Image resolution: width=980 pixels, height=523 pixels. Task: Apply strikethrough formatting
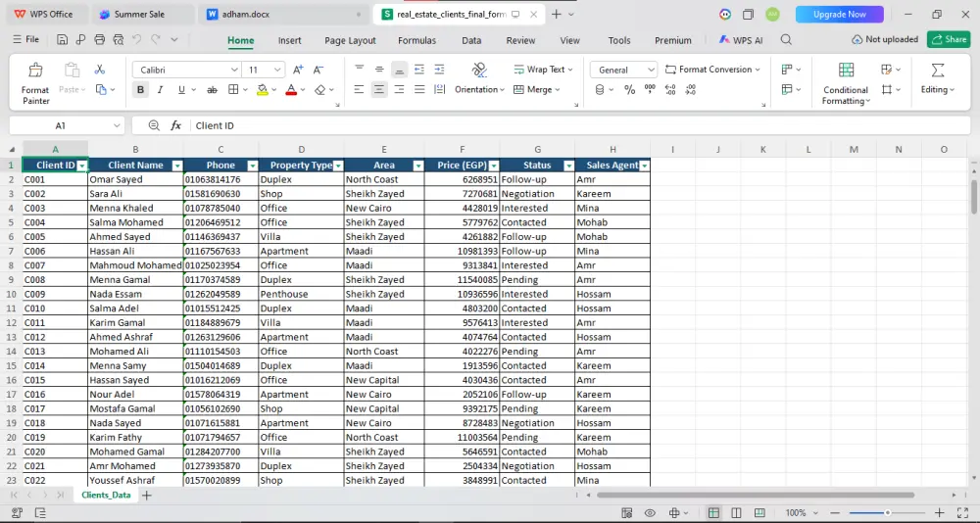(x=212, y=90)
